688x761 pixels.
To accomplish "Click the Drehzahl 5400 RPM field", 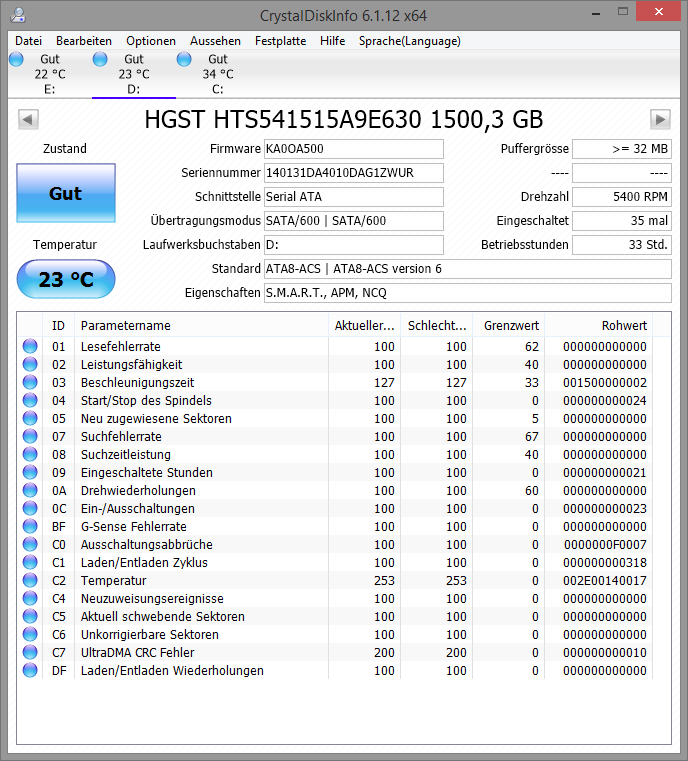I will pyautogui.click(x=622, y=197).
